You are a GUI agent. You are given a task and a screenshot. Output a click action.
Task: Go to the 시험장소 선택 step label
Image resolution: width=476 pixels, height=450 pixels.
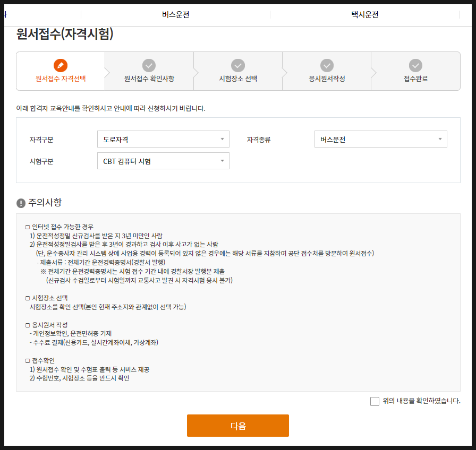238,79
